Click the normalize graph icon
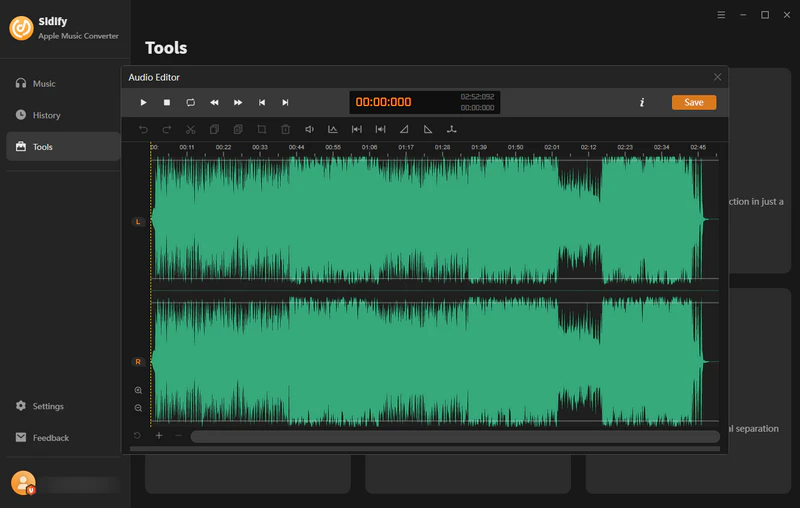 coord(333,130)
